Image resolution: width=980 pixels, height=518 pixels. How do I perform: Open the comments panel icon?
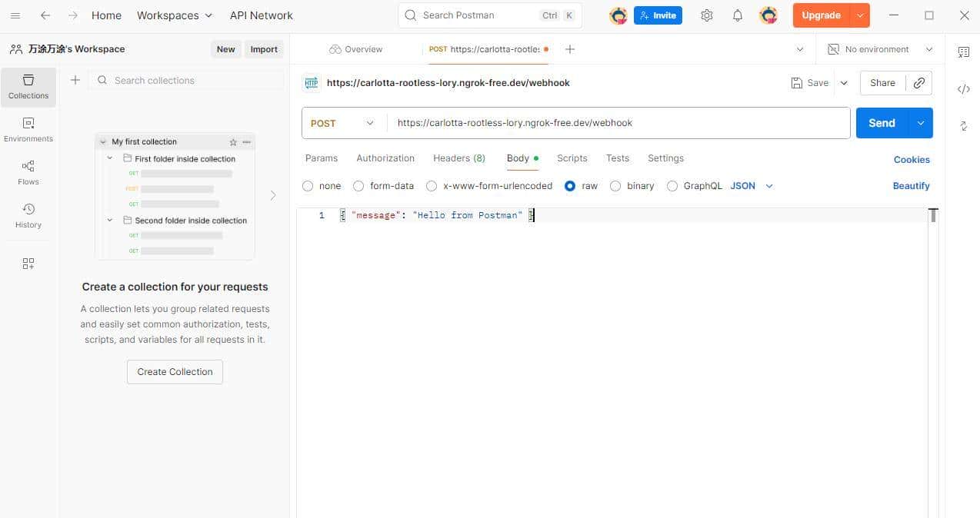964,52
